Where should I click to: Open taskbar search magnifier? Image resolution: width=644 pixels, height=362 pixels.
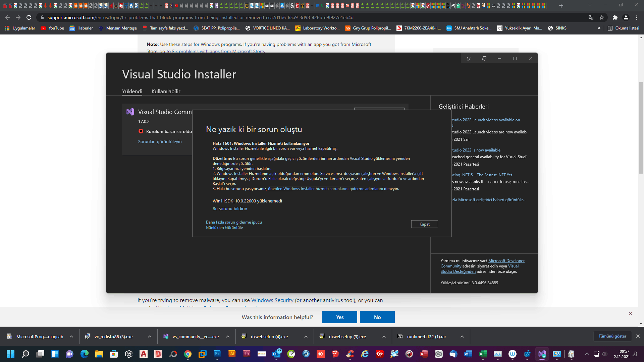(x=25, y=354)
